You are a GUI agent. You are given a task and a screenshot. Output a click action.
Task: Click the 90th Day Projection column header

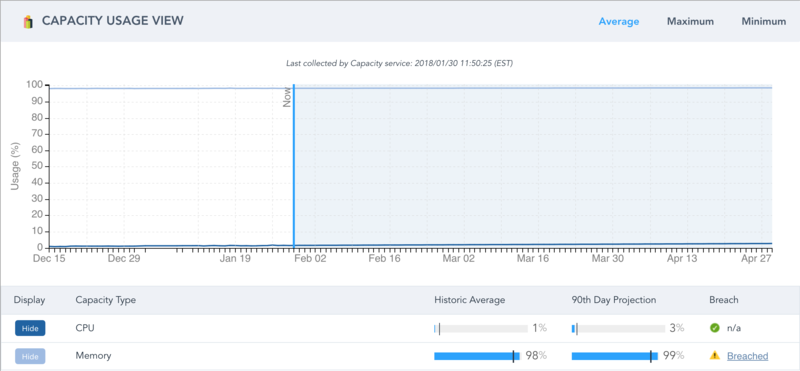pos(614,300)
